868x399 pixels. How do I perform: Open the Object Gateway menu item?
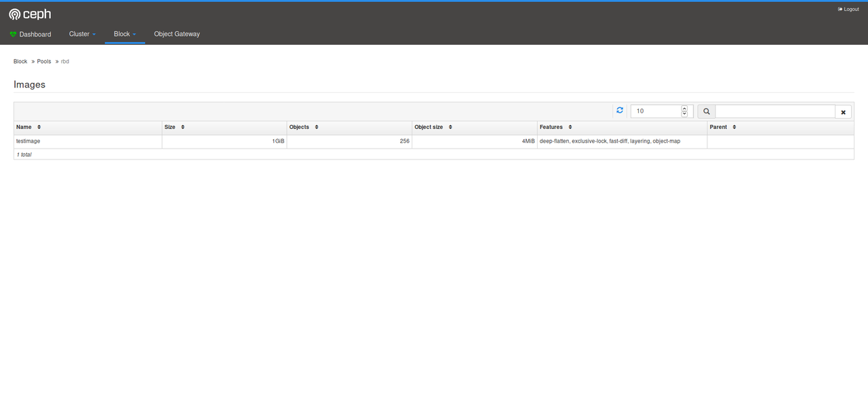177,34
